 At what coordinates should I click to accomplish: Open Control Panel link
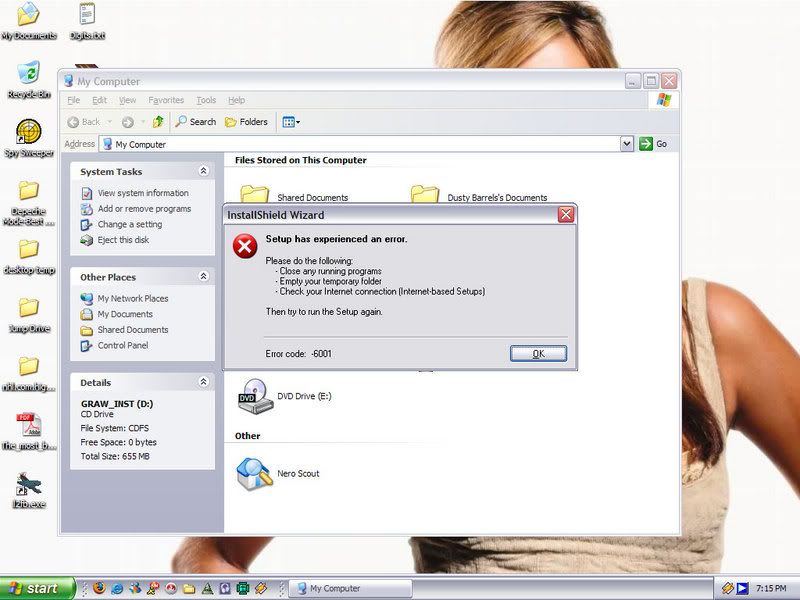115,345
